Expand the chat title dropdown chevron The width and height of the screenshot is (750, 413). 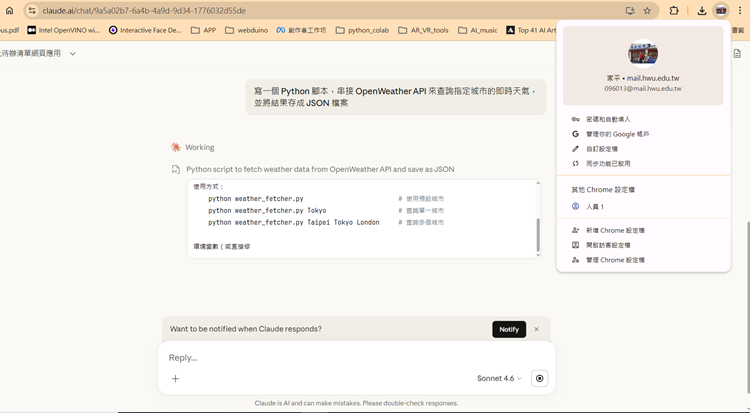(x=73, y=53)
